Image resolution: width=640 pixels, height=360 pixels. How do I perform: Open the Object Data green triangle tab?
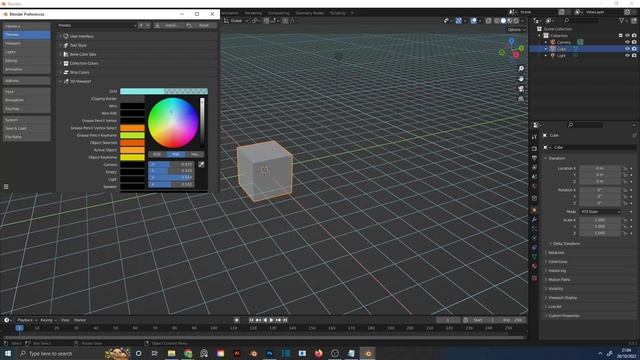tap(534, 257)
